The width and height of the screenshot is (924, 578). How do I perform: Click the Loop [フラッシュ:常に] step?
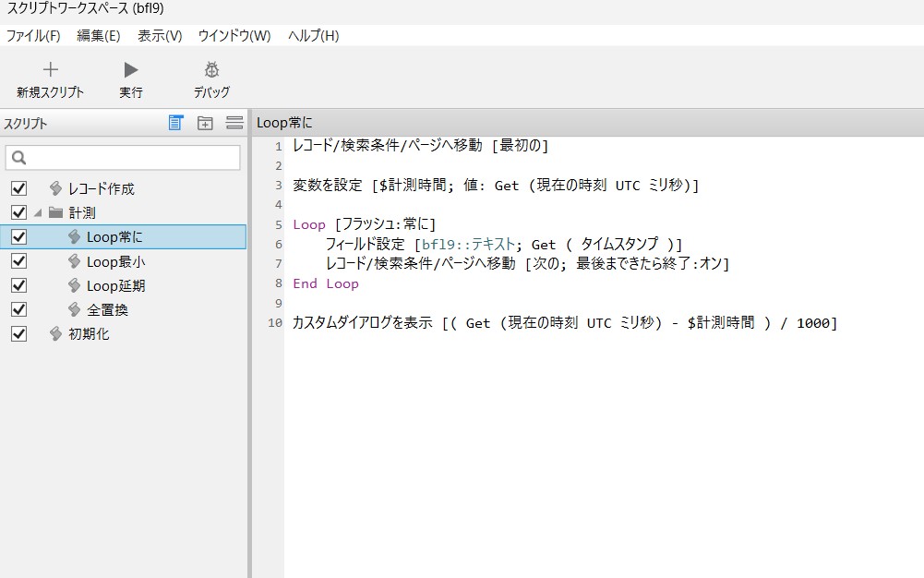(365, 224)
